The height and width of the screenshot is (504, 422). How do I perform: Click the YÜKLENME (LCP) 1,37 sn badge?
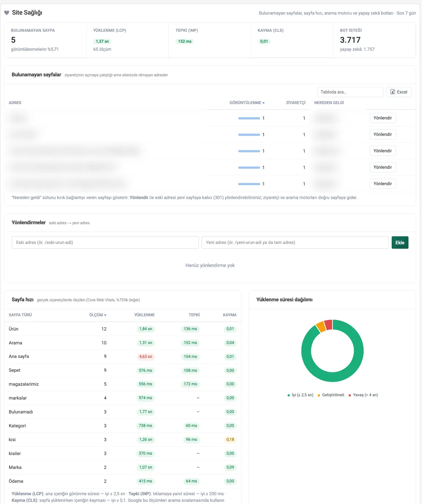click(x=102, y=41)
